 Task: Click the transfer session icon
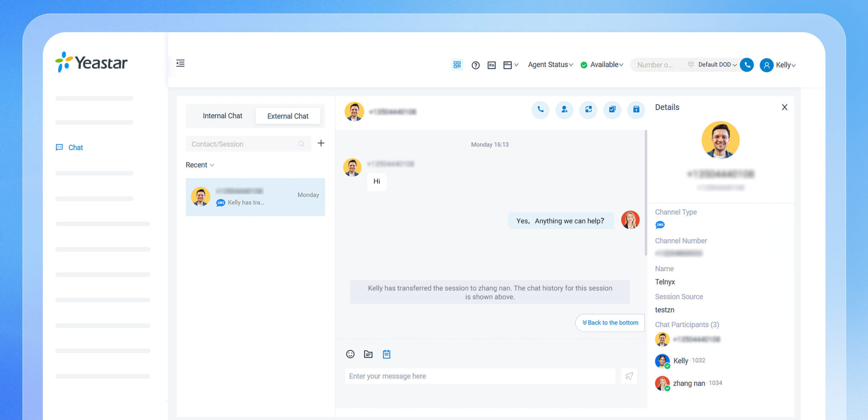pos(588,110)
